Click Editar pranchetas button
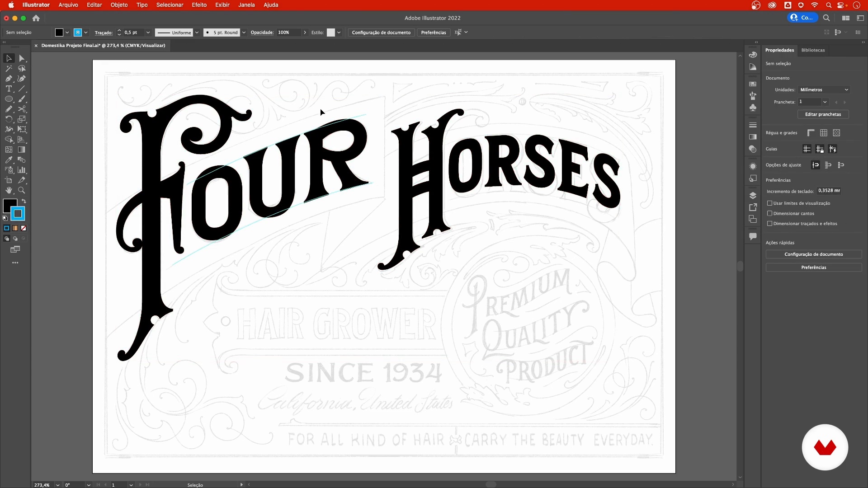This screenshot has width=868, height=488. [x=823, y=114]
